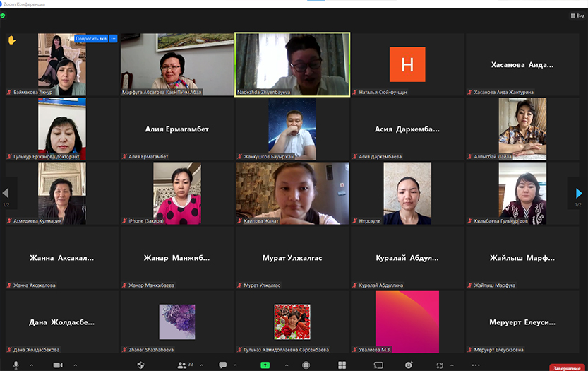Screen dimensions: 588x371
Task: Expand audio options arrow beside microphone
Action: (x=32, y=365)
